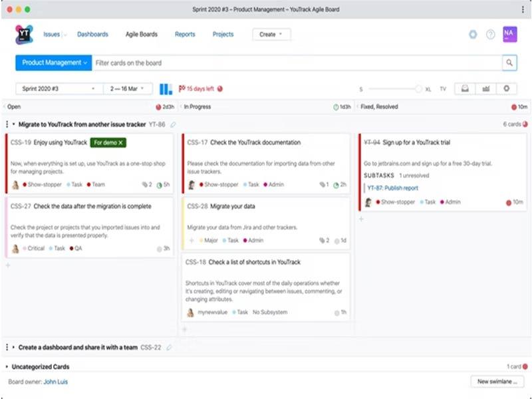Viewport: 532px width, 399px height.
Task: Switch to TV mode
Action: pyautogui.click(x=443, y=89)
